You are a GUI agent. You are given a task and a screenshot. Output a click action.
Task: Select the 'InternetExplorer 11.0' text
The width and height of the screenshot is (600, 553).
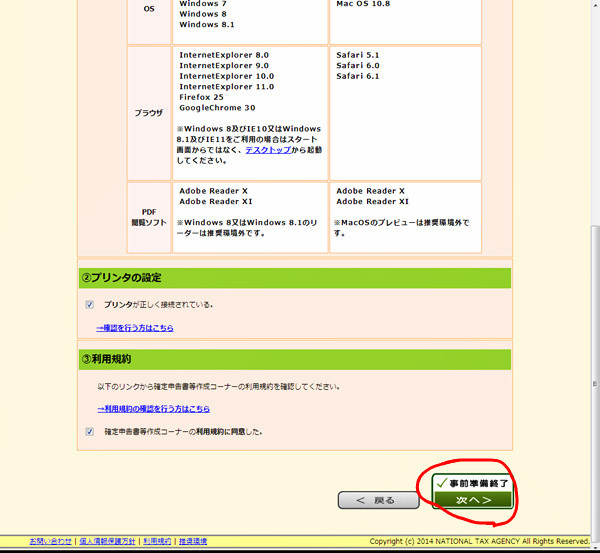tap(227, 87)
